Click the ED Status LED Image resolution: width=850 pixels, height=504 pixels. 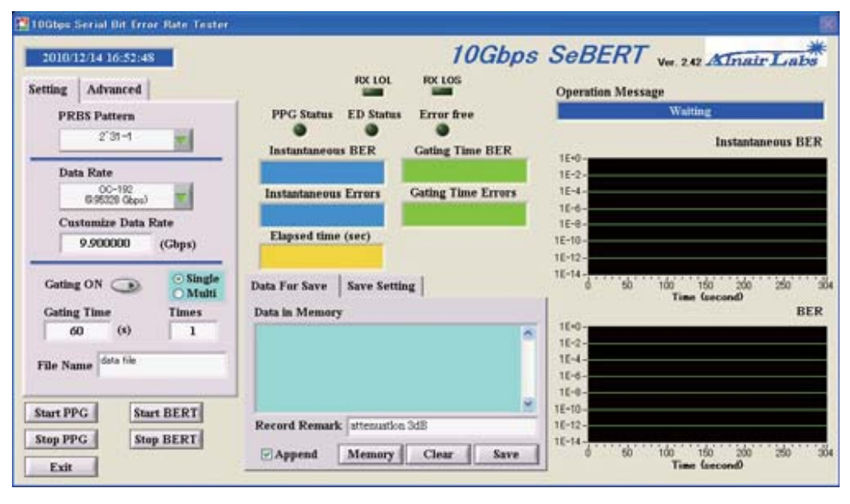coord(371,130)
